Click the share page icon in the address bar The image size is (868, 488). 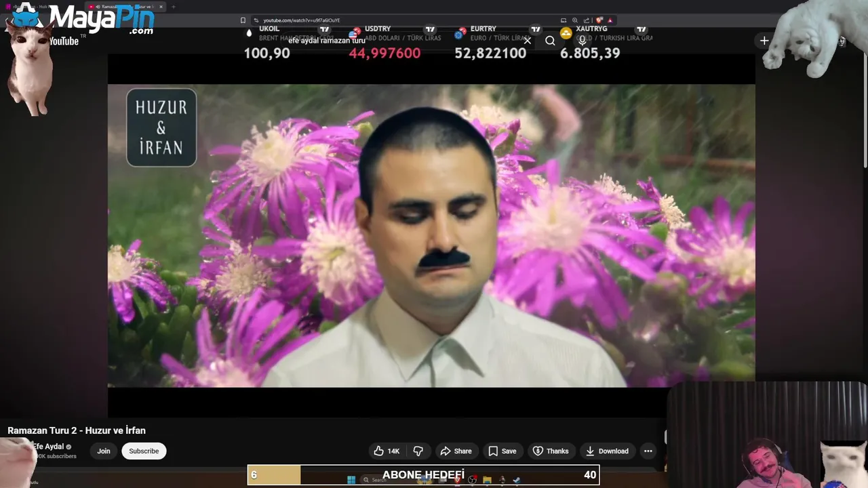pos(586,20)
